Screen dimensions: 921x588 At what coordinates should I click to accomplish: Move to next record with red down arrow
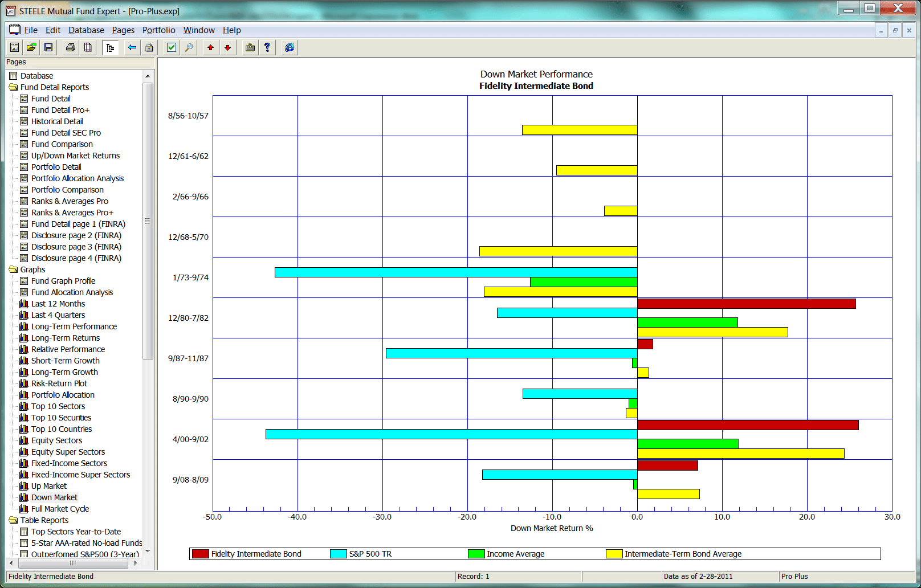click(228, 47)
